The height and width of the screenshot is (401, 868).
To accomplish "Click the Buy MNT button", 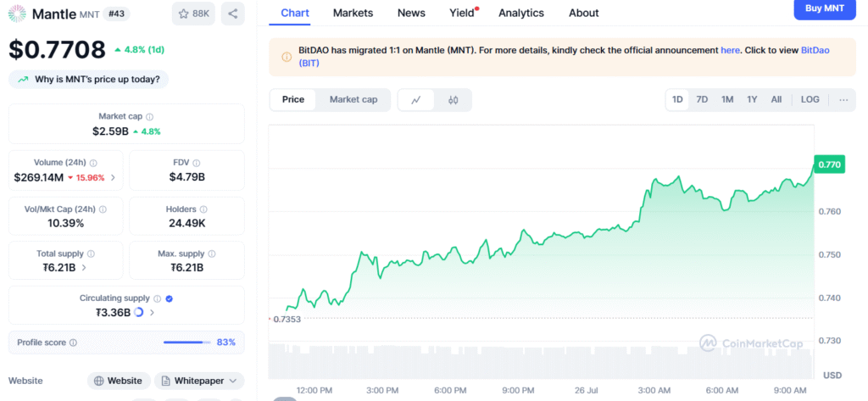I will [x=825, y=8].
